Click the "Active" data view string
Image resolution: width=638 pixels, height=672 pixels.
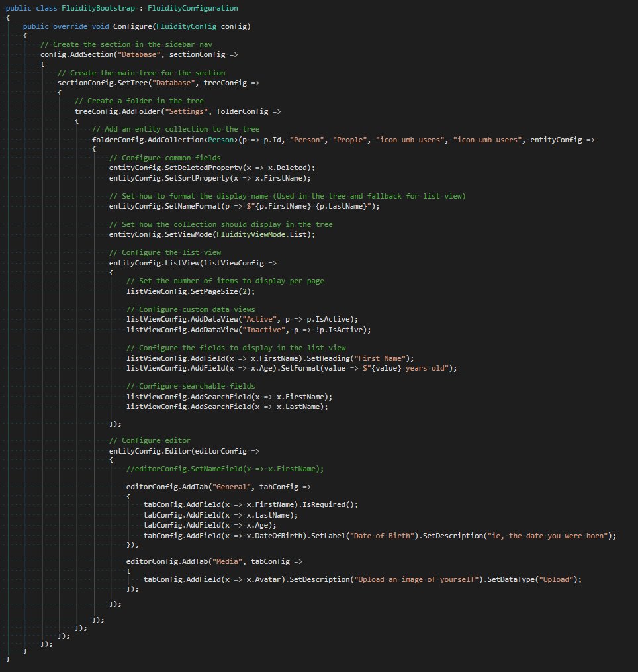pos(259,319)
